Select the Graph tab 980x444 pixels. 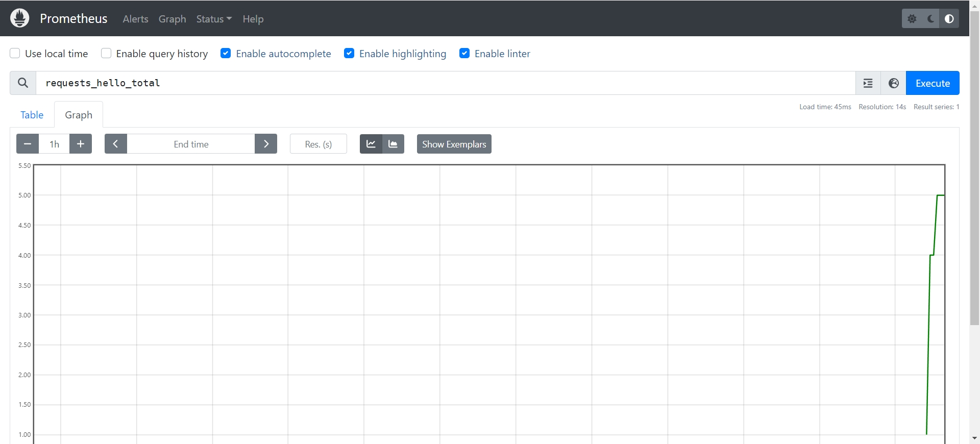[79, 115]
